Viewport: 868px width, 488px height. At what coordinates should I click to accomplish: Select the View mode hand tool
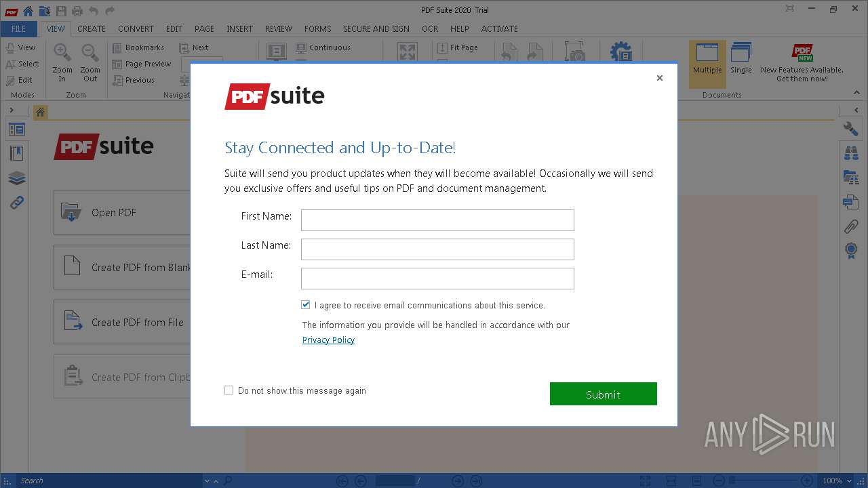[20, 47]
